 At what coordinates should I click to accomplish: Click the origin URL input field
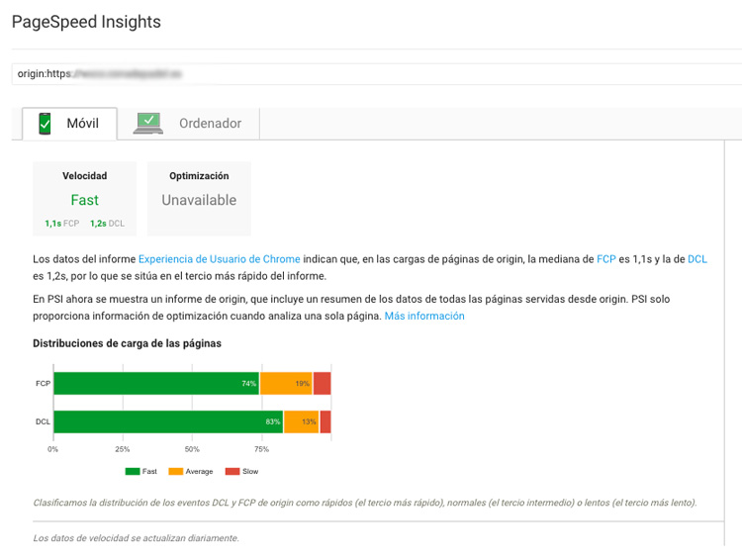(x=376, y=74)
